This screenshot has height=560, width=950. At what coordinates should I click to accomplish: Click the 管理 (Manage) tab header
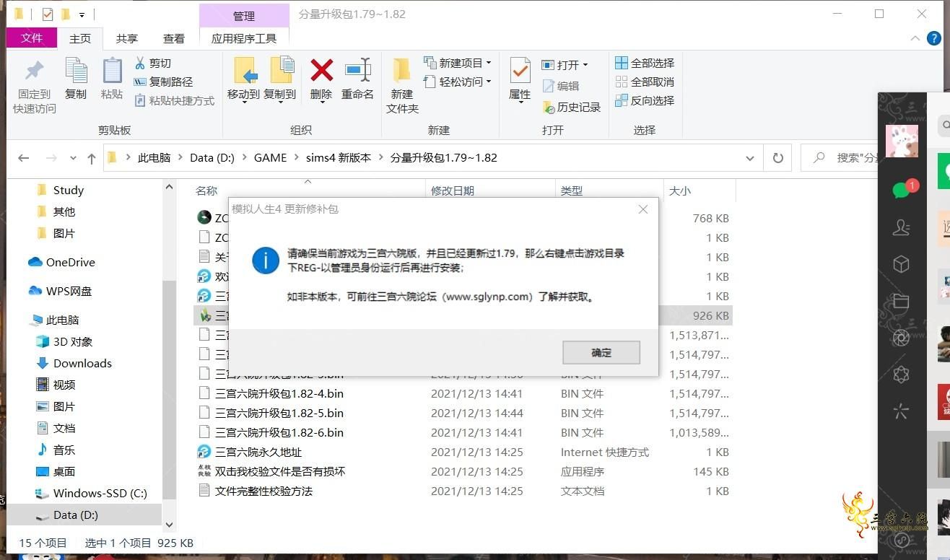(x=244, y=15)
